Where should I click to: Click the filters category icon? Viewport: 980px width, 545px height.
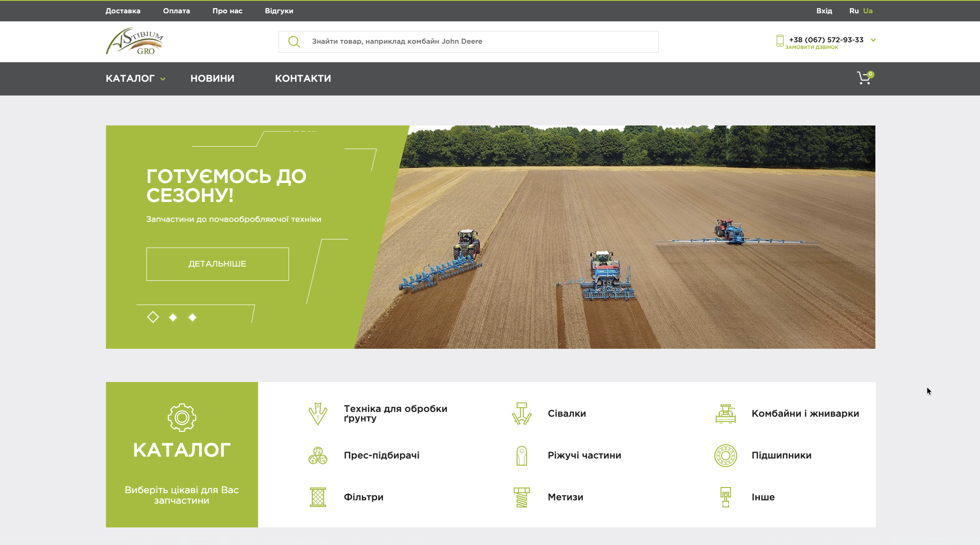point(317,497)
